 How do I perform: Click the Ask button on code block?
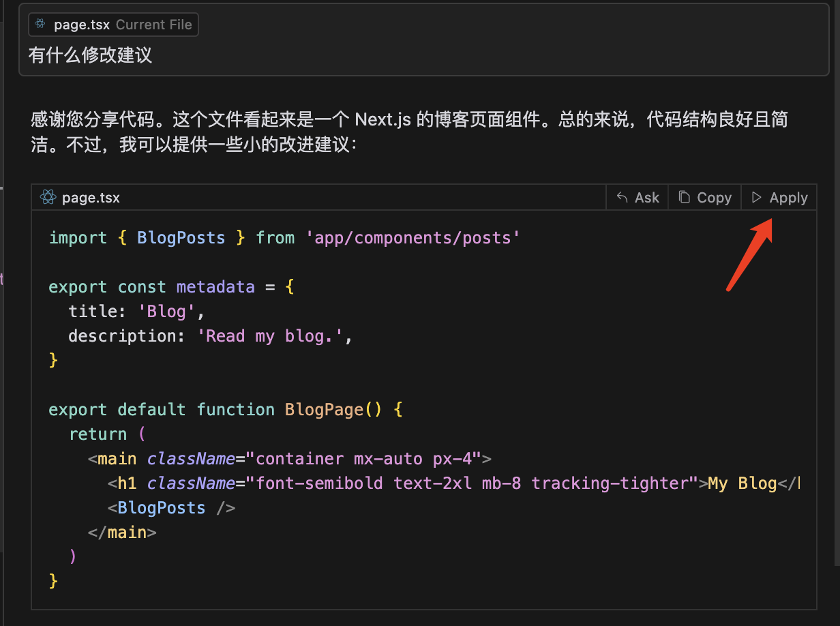coord(637,198)
